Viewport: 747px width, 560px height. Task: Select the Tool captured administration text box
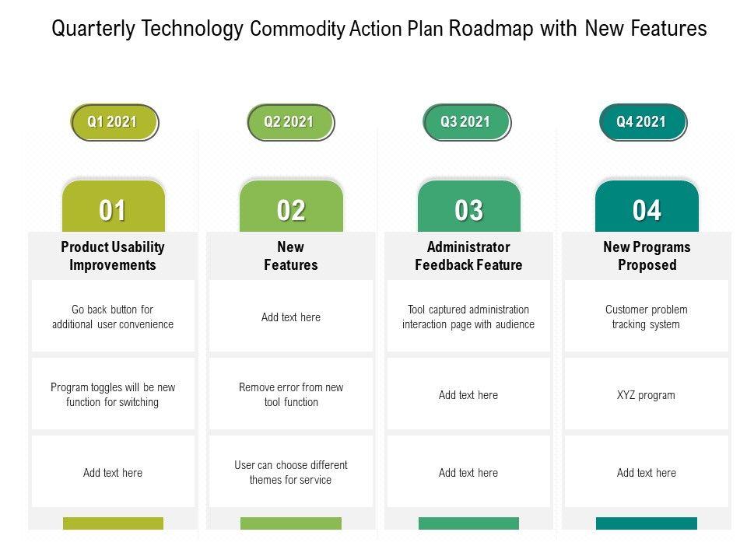468,317
